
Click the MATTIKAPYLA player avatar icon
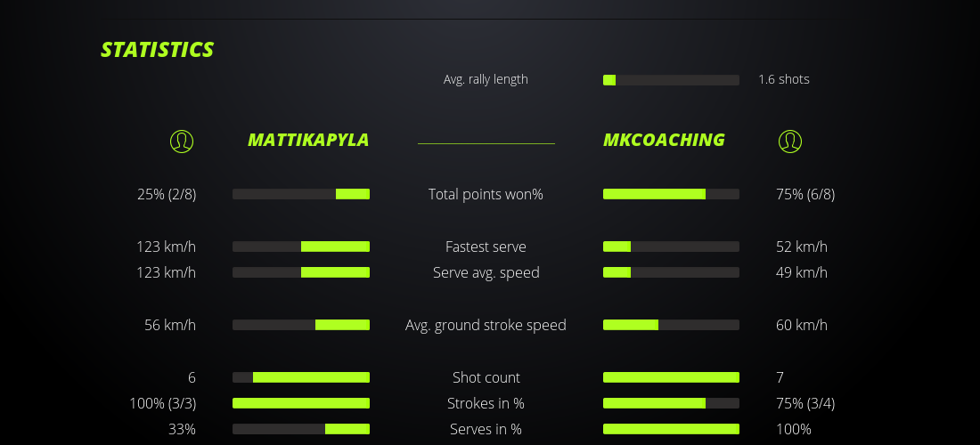[x=181, y=141]
